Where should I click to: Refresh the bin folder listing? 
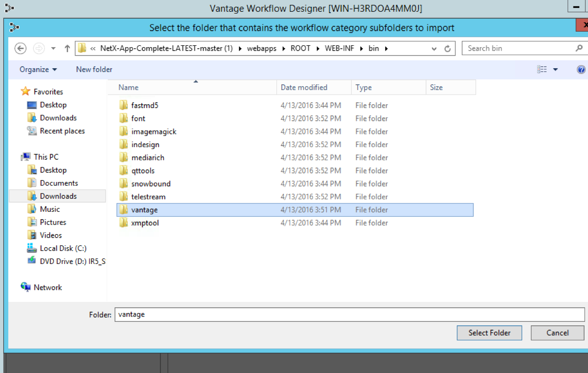pyautogui.click(x=448, y=48)
